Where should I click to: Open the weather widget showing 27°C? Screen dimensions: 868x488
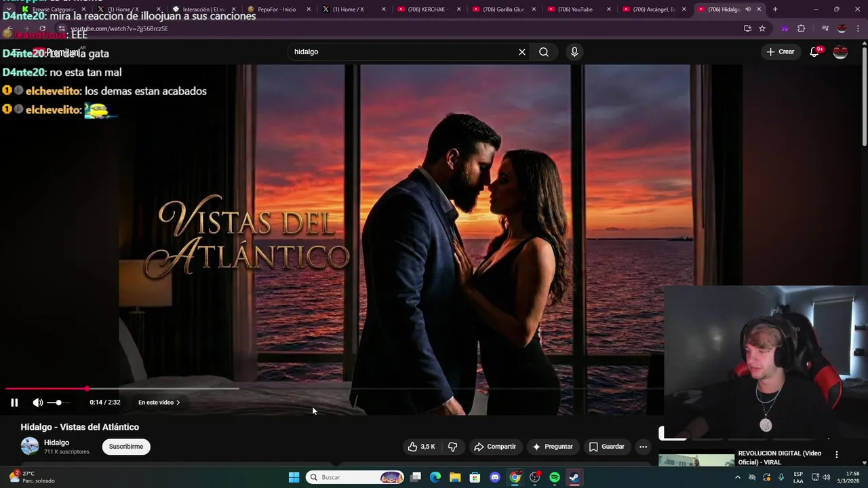(x=32, y=477)
